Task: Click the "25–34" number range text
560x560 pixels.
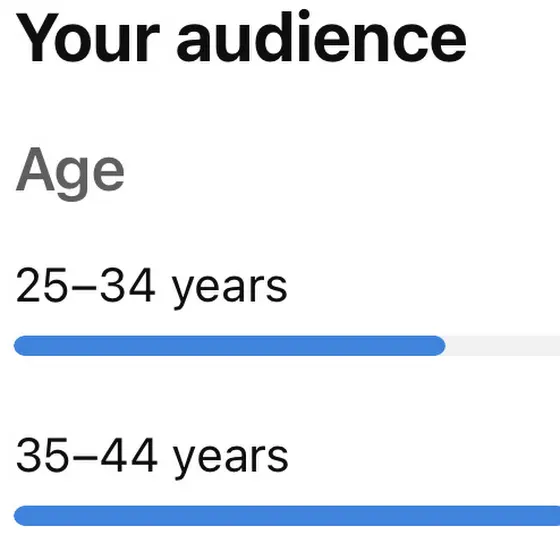Action: pyautogui.click(x=86, y=285)
